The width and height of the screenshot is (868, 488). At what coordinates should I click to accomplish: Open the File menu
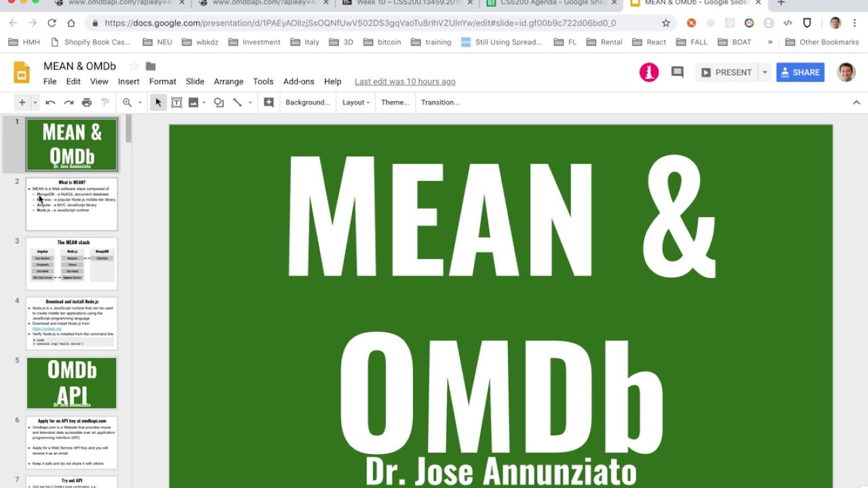coord(50,81)
